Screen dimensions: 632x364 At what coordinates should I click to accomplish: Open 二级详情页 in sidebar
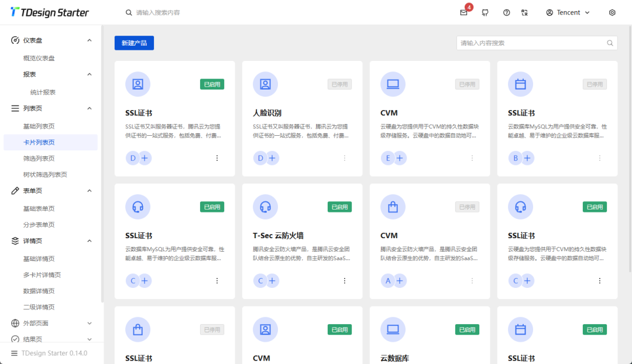point(50,307)
